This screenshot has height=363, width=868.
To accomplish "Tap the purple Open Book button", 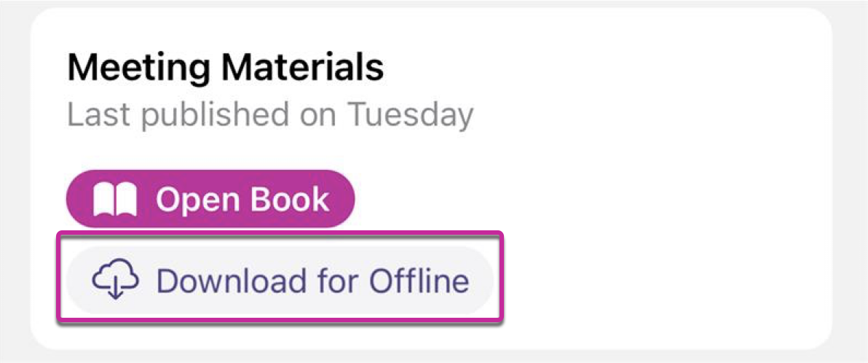I will [210, 199].
